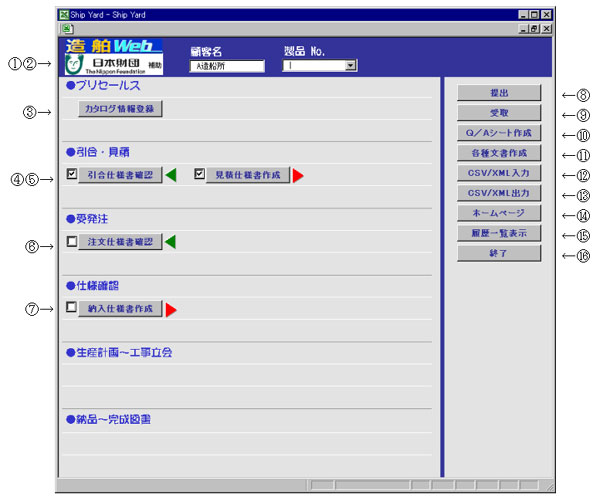
Task: Click the 受取 button
Action: 499,113
